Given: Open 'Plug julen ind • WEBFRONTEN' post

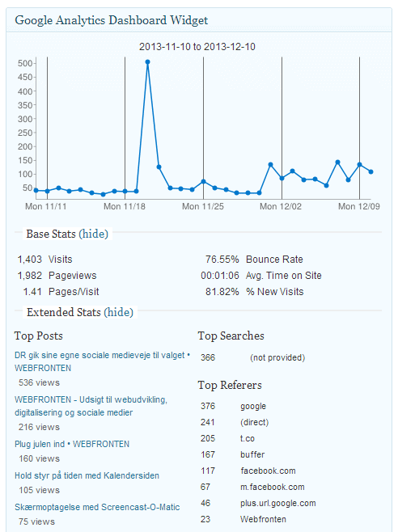Looking at the screenshot, I should (72, 444).
